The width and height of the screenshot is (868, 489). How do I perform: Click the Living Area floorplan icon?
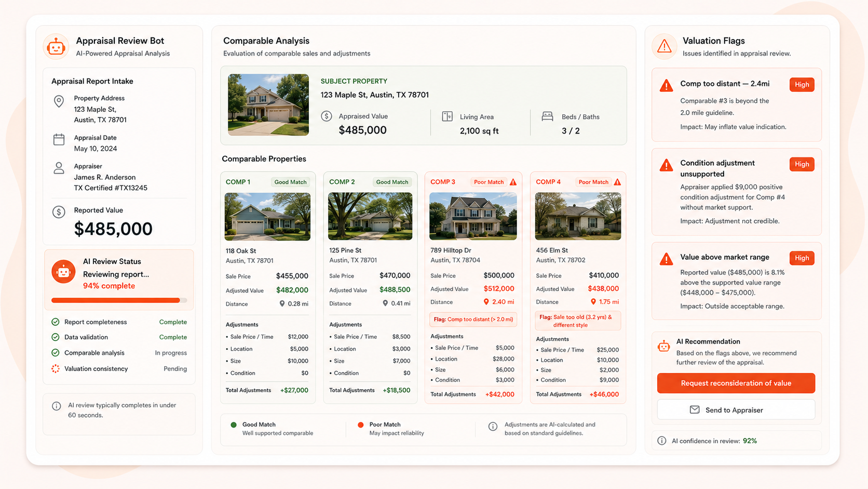point(447,116)
